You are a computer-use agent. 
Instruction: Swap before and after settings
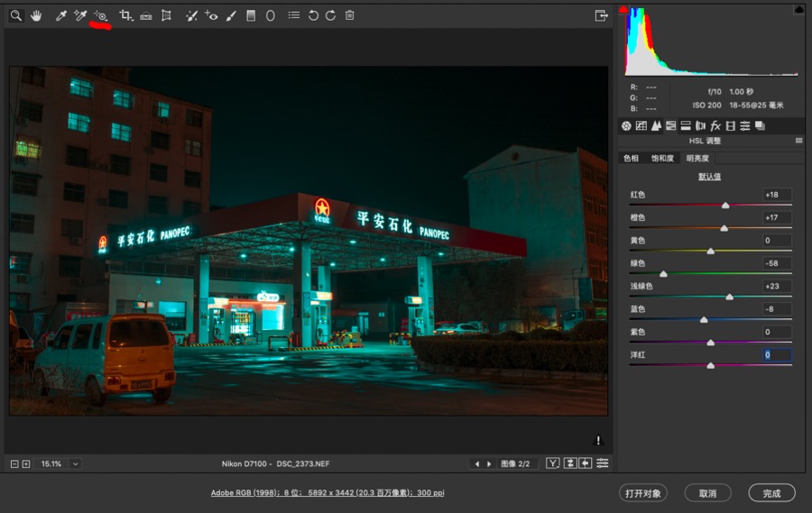[x=569, y=463]
